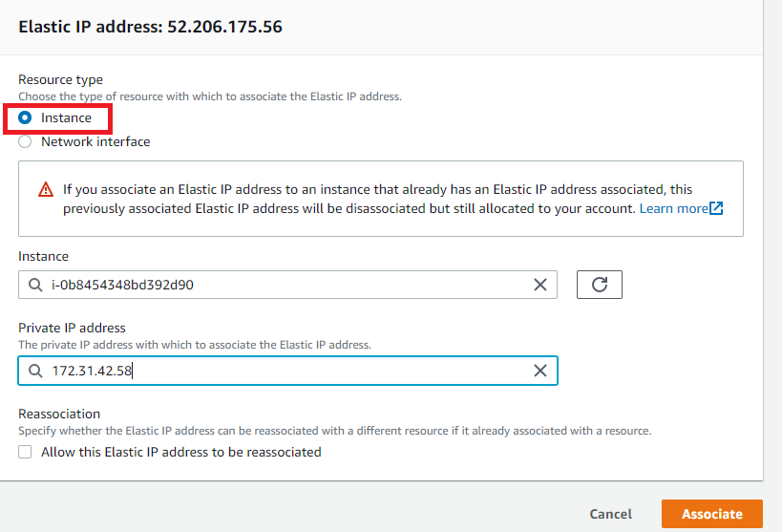Click the Reassociation section heading
The width and height of the screenshot is (782, 532).
59,414
